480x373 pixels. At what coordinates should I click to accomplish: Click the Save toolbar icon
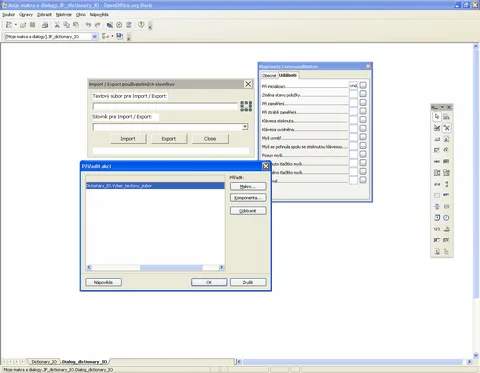(x=32, y=25)
